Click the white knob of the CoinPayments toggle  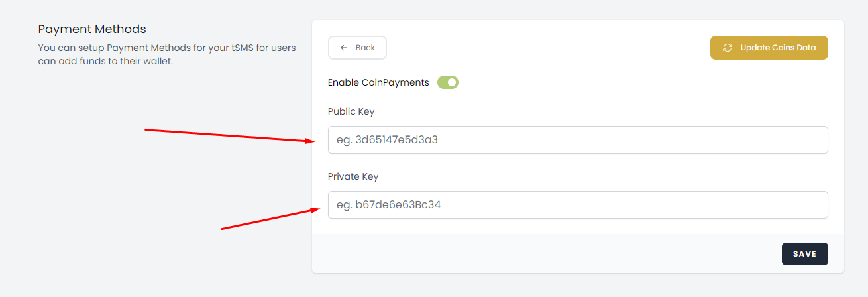[453, 82]
